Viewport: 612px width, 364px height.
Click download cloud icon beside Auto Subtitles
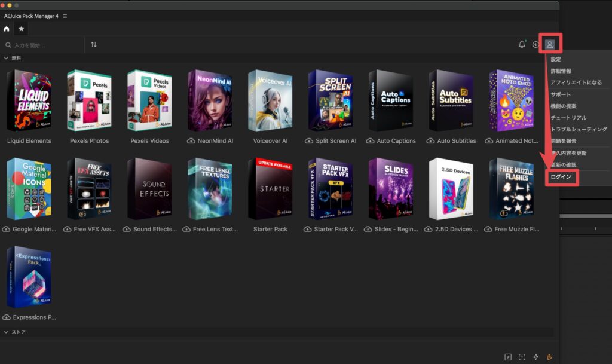pos(430,141)
